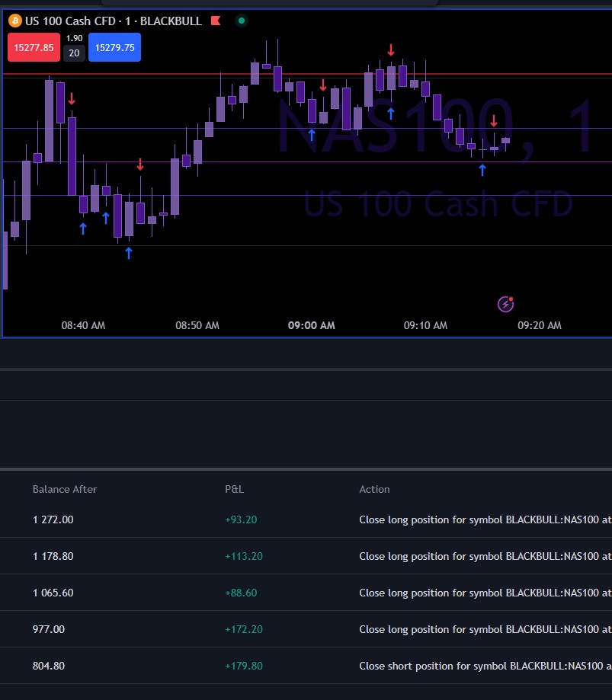Click the P&L value +88.60
This screenshot has height=700, width=612.
[x=242, y=593]
